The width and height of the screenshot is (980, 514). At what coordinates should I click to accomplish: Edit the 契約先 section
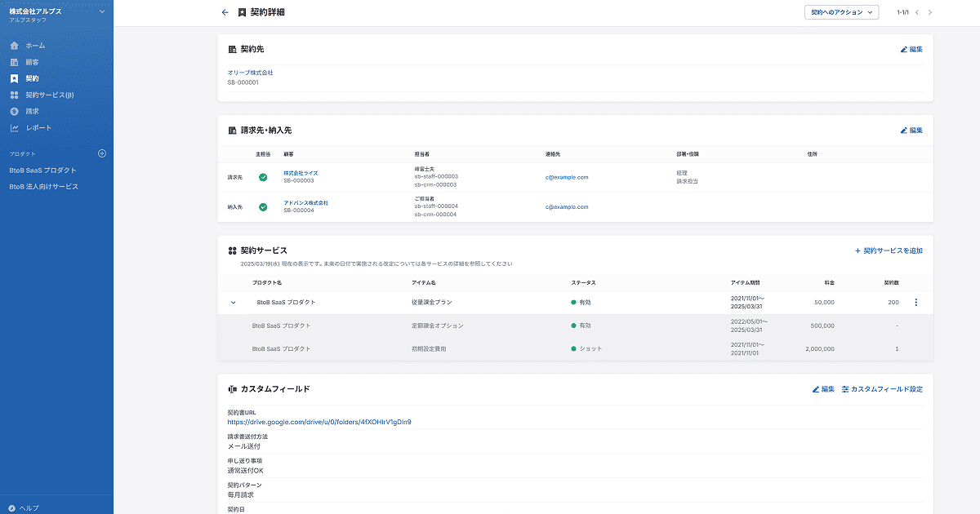[911, 49]
